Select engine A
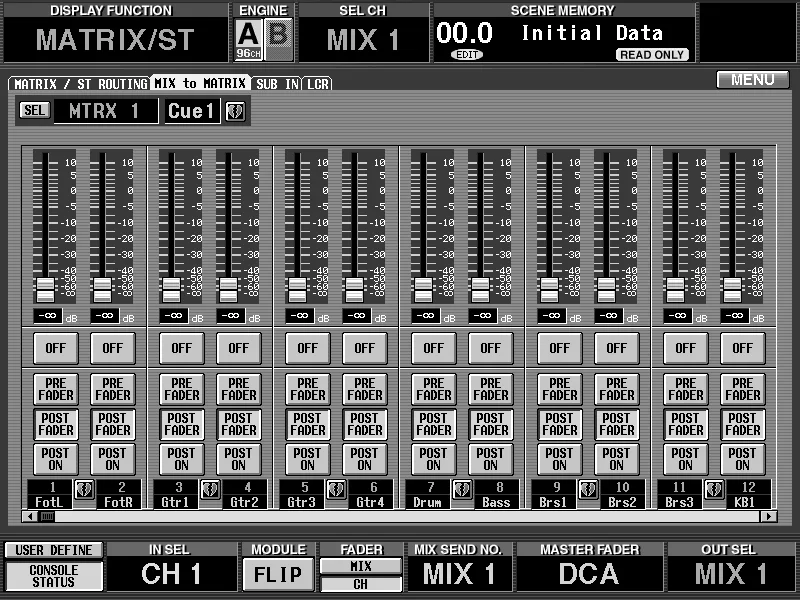This screenshot has height=600, width=800. coord(248,39)
